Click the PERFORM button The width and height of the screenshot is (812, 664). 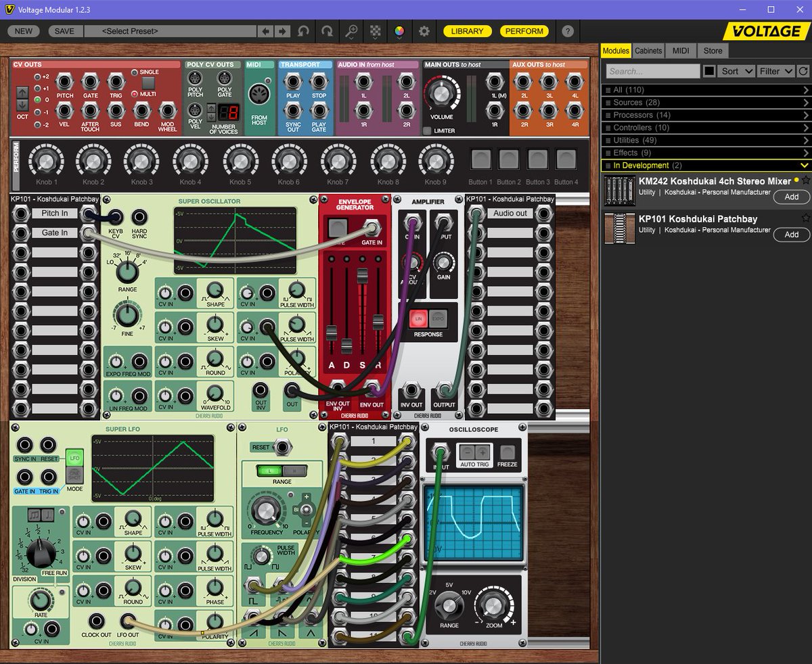click(524, 31)
